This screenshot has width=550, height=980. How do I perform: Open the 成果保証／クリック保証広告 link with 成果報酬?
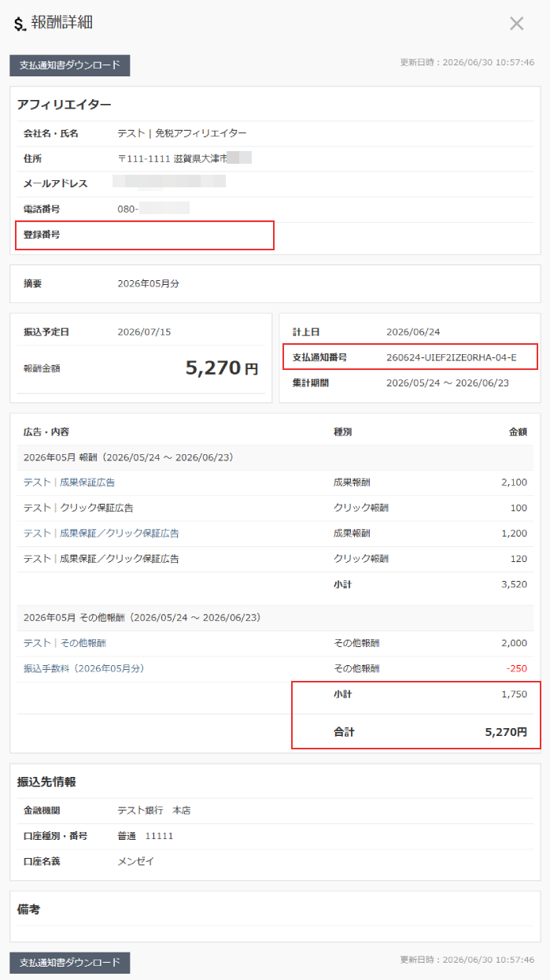click(102, 534)
